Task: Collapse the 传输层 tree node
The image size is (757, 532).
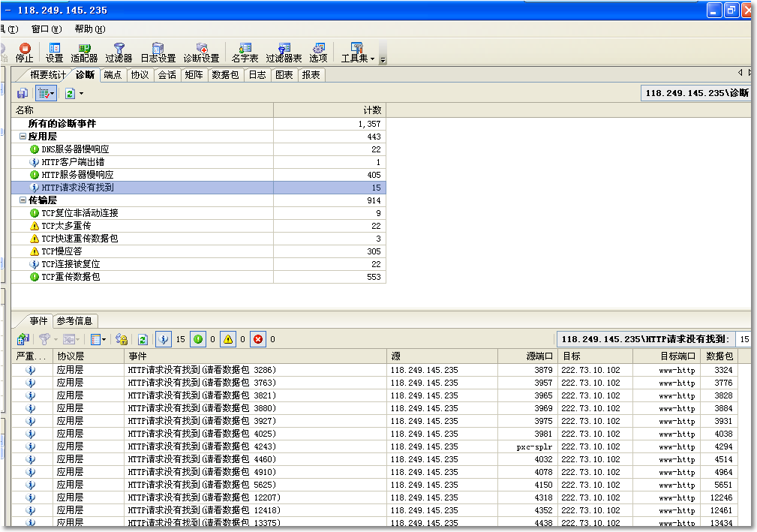Action: [23, 200]
